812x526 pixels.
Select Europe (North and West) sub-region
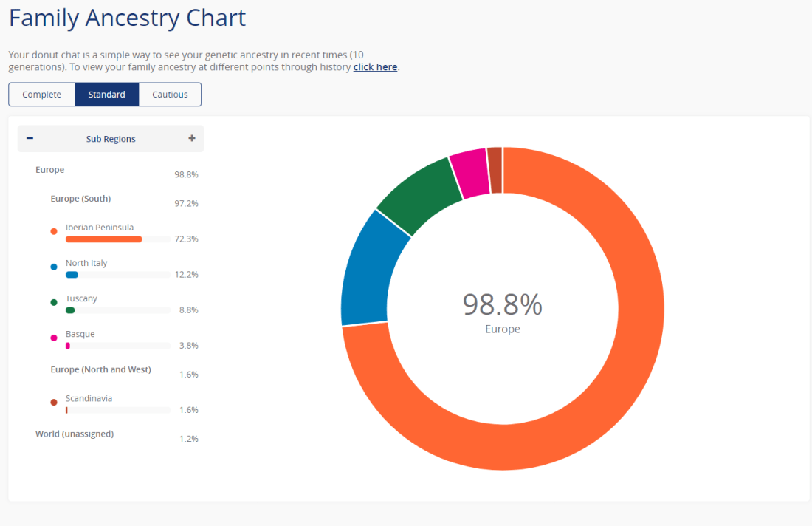pos(100,369)
